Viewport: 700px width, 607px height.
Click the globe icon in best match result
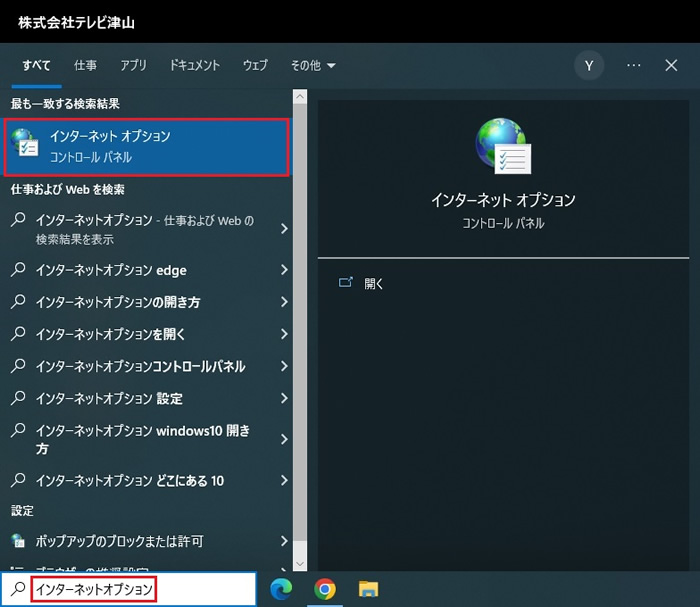pyautogui.click(x=25, y=142)
